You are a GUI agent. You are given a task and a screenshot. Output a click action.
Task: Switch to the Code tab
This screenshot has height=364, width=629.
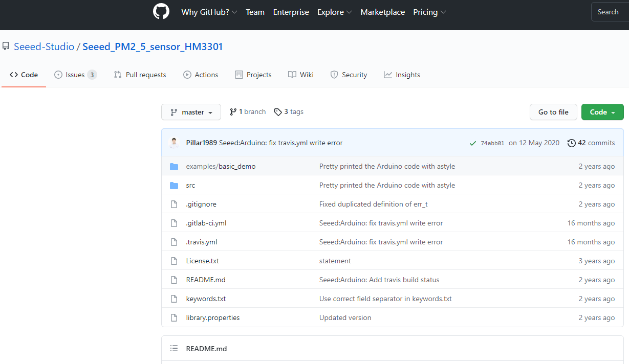pyautogui.click(x=24, y=75)
